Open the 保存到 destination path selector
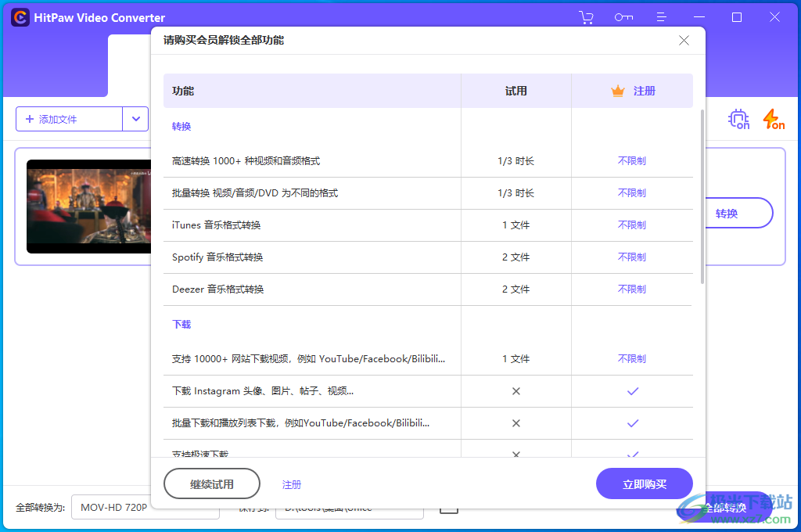Screen dimensions: 801x532 350,507
